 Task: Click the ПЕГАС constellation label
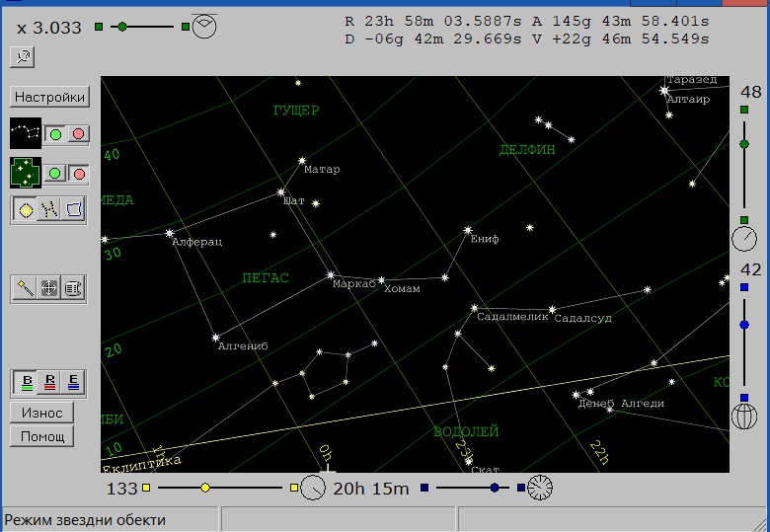(x=266, y=278)
